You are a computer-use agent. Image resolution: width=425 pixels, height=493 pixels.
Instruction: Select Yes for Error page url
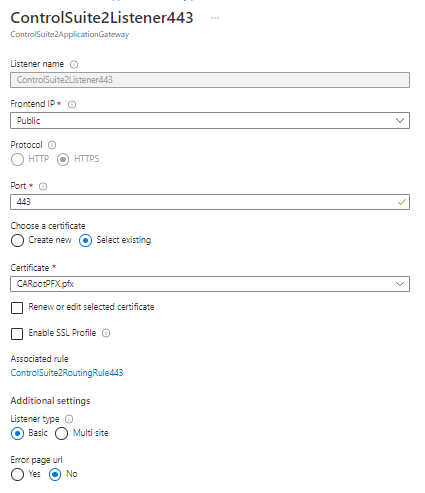[x=17, y=475]
